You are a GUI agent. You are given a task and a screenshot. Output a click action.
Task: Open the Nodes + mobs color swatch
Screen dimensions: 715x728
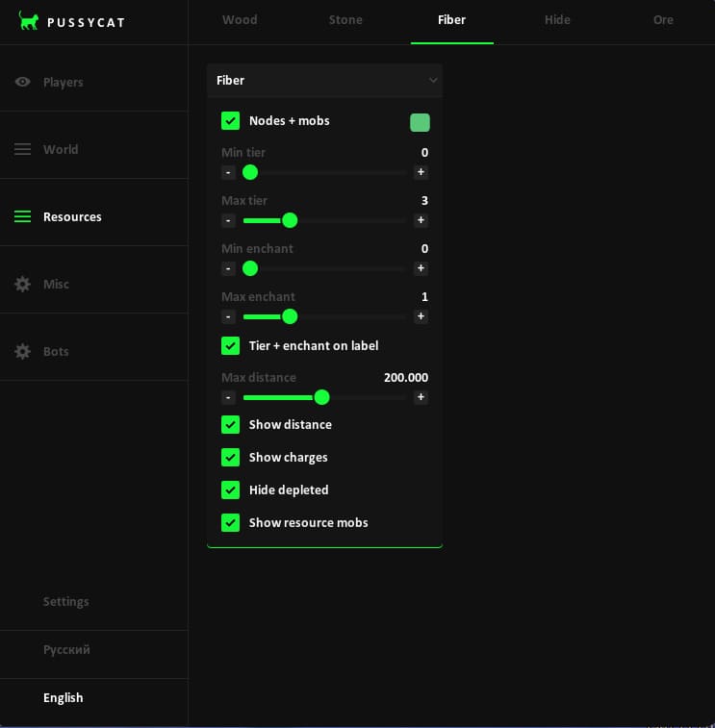coord(420,122)
